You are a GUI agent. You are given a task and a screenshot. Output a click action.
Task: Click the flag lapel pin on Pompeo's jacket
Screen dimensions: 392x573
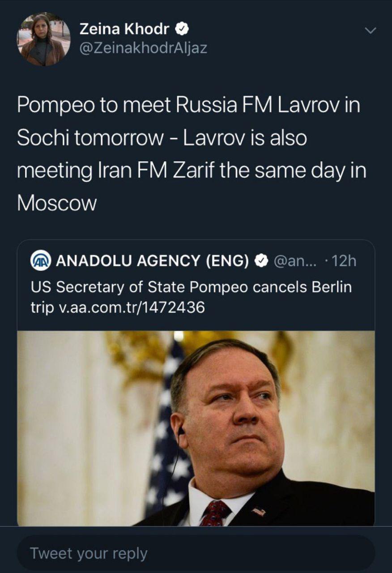pyautogui.click(x=258, y=511)
